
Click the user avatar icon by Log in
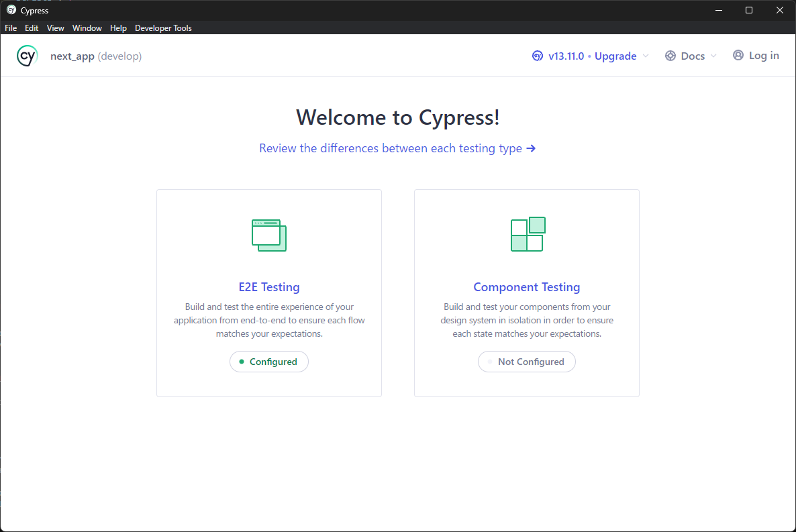click(x=738, y=55)
